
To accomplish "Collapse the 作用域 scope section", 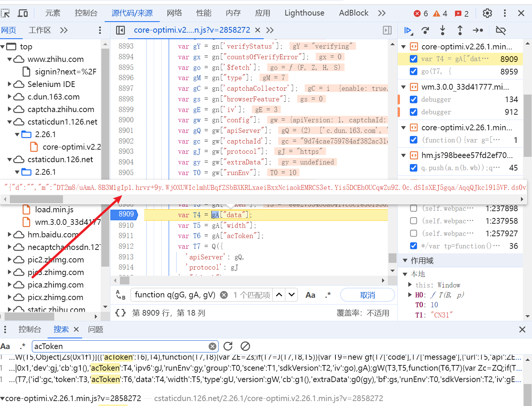I will click(405, 261).
